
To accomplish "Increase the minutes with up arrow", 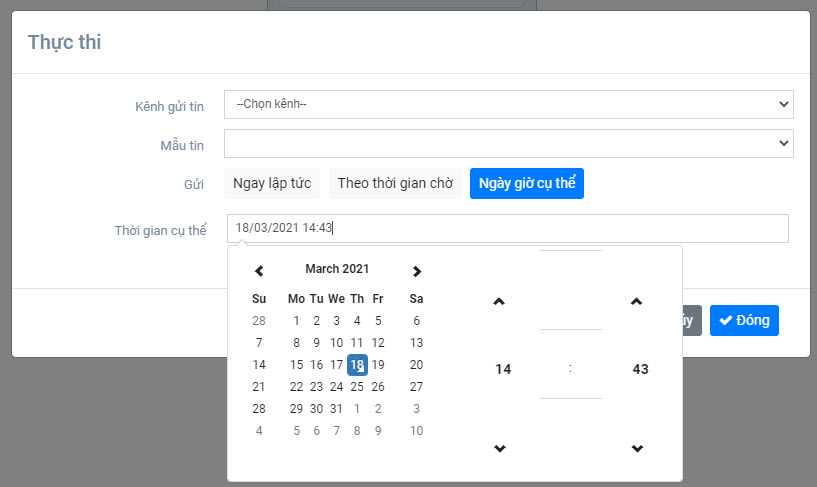I will [637, 302].
